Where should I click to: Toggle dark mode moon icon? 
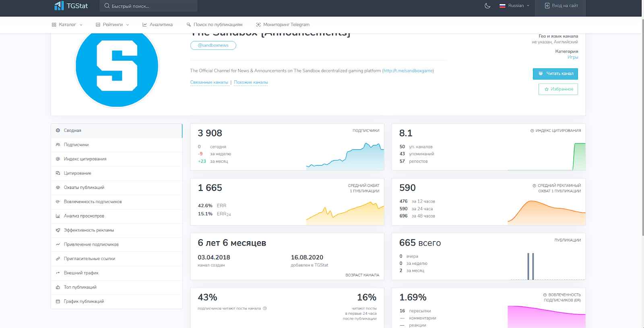487,6
